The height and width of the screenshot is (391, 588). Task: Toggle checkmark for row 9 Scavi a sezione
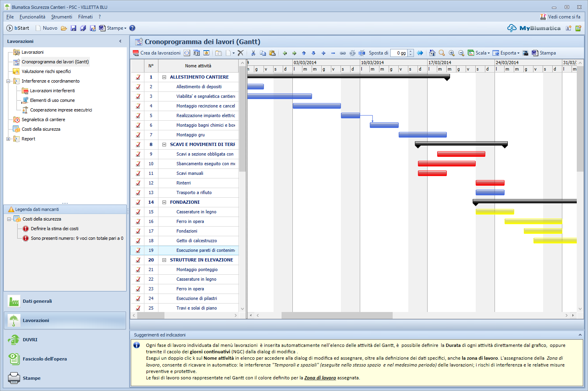(138, 154)
